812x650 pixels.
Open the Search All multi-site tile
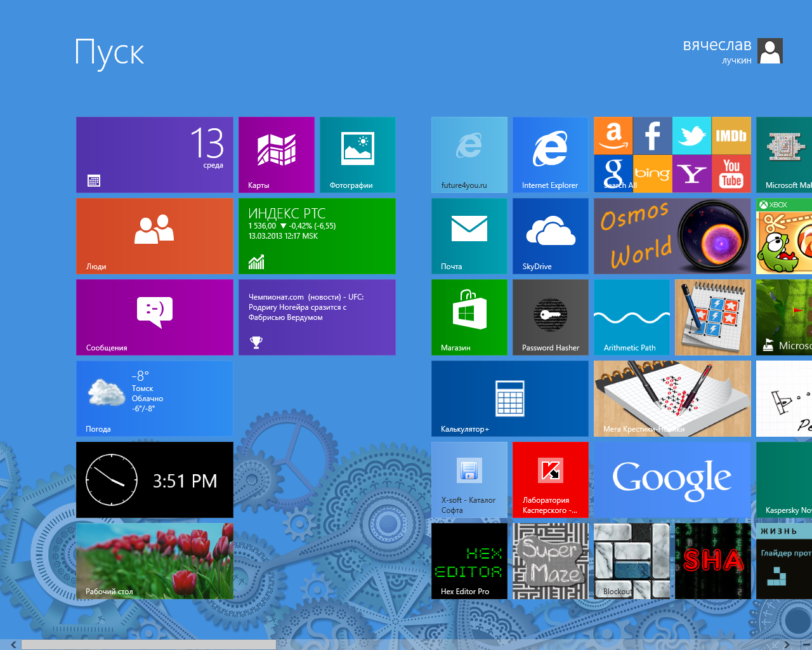point(672,155)
